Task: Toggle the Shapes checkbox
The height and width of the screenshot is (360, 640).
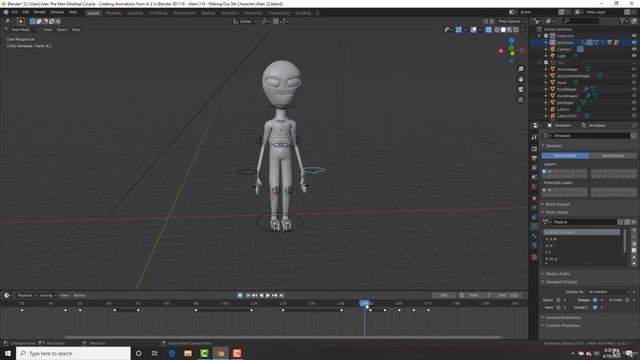Action: point(595,300)
